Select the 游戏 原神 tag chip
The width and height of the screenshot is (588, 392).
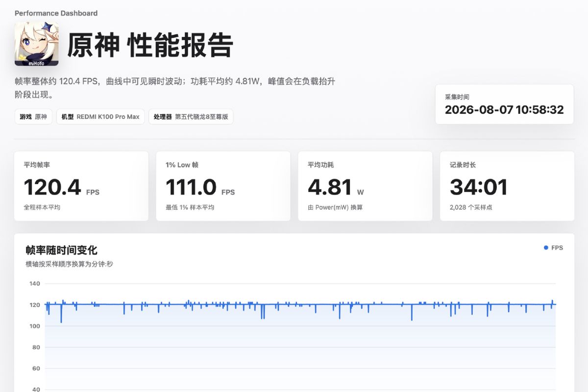tap(33, 117)
